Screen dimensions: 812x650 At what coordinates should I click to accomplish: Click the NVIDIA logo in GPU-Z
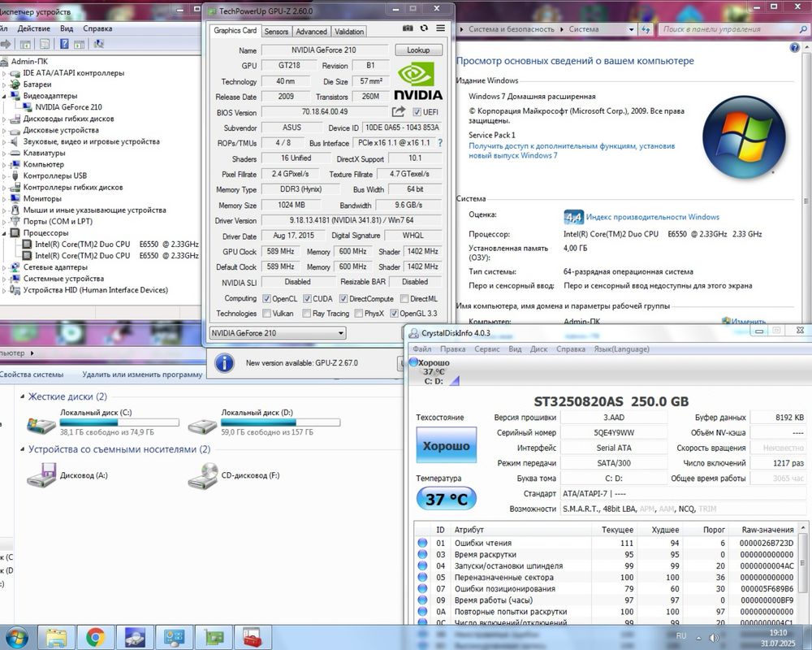(x=418, y=81)
